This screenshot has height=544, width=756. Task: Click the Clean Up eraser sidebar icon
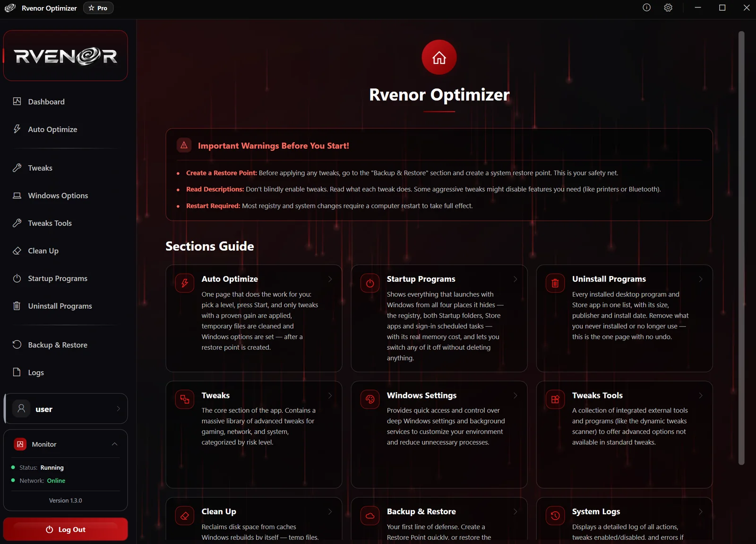coord(17,250)
